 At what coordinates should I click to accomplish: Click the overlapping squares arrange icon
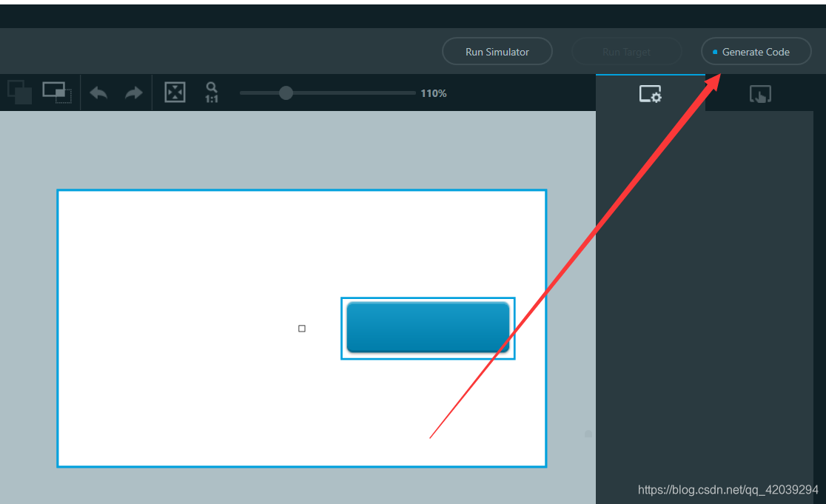(x=19, y=92)
